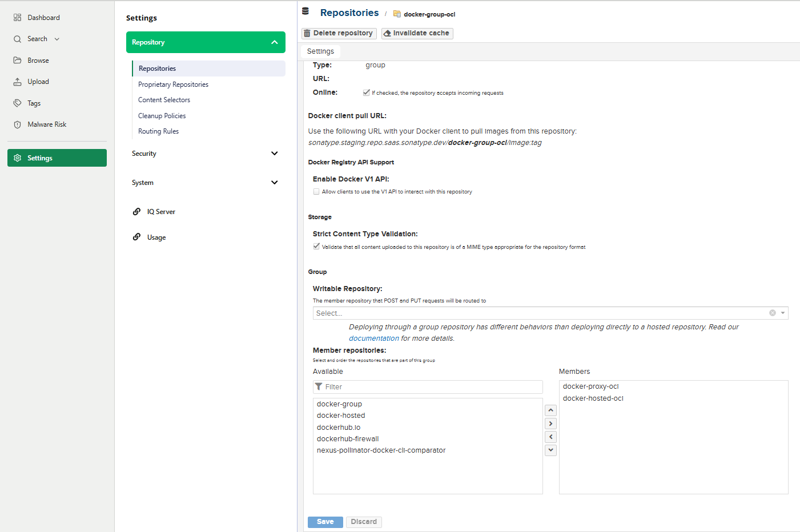Click the IQ Server link icon
The height and width of the screenshot is (532, 800).
point(136,212)
